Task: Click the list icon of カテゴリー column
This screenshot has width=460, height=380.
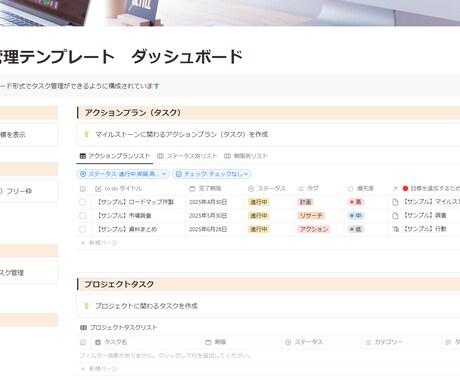Action: click(368, 342)
